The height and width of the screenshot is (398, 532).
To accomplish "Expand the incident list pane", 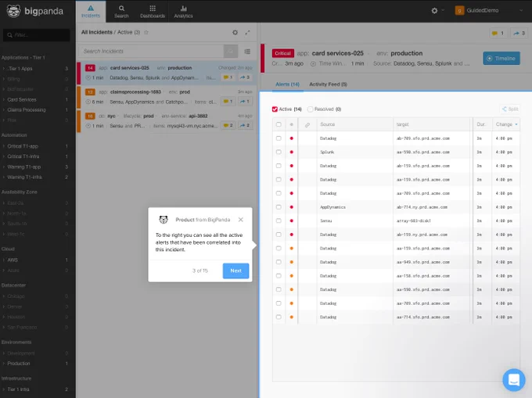I will [248, 33].
